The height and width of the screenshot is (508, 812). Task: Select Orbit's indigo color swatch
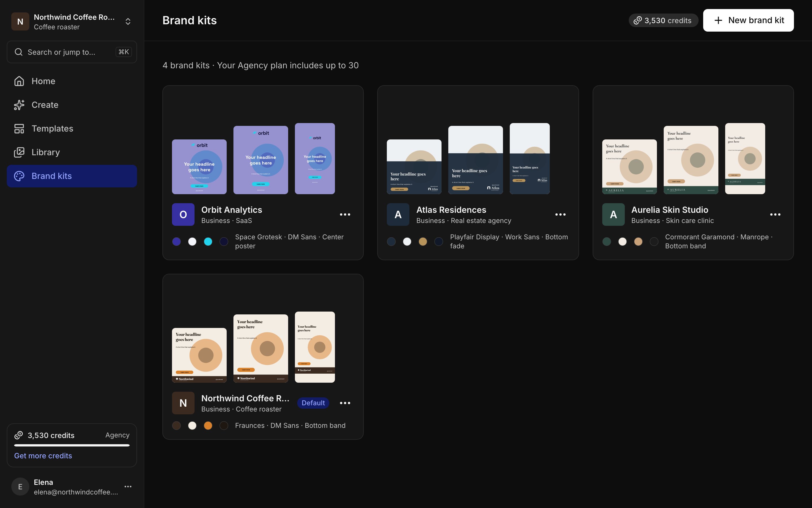[176, 242]
